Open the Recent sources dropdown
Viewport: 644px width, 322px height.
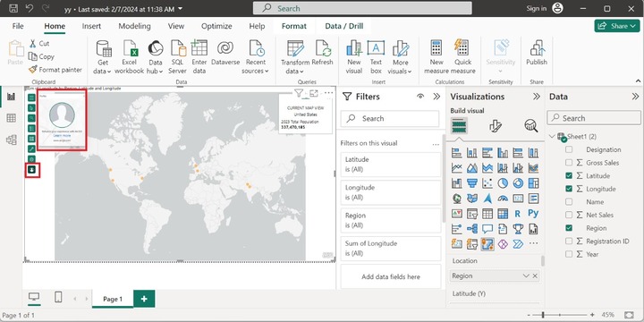point(256,57)
